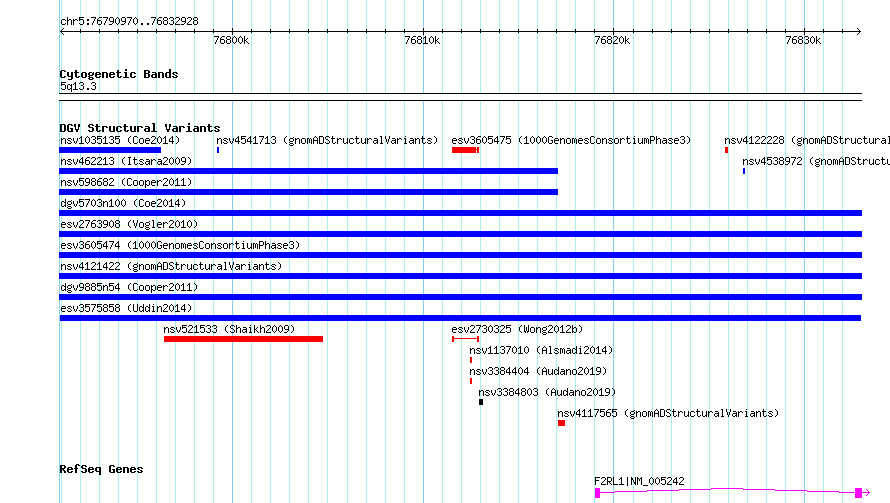The height and width of the screenshot is (503, 890).
Task: Click the nsv462213 blue variant bar
Action: pos(309,171)
